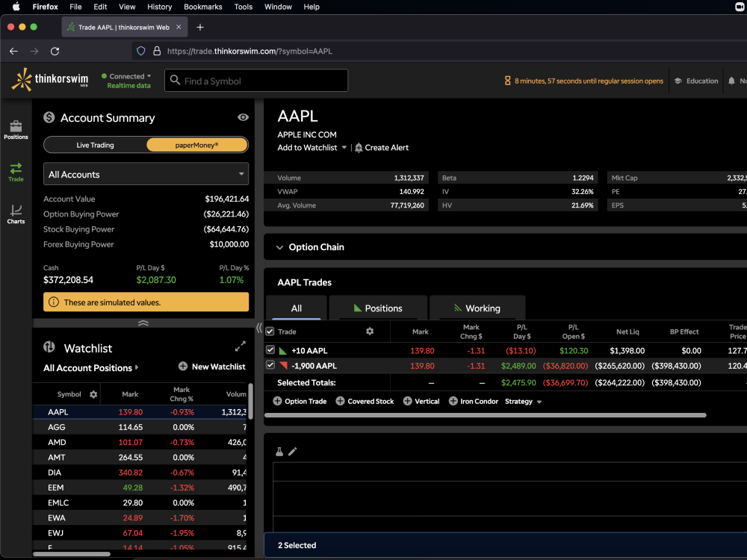The image size is (747, 560).
Task: Open a new browser tab
Action: click(x=200, y=27)
